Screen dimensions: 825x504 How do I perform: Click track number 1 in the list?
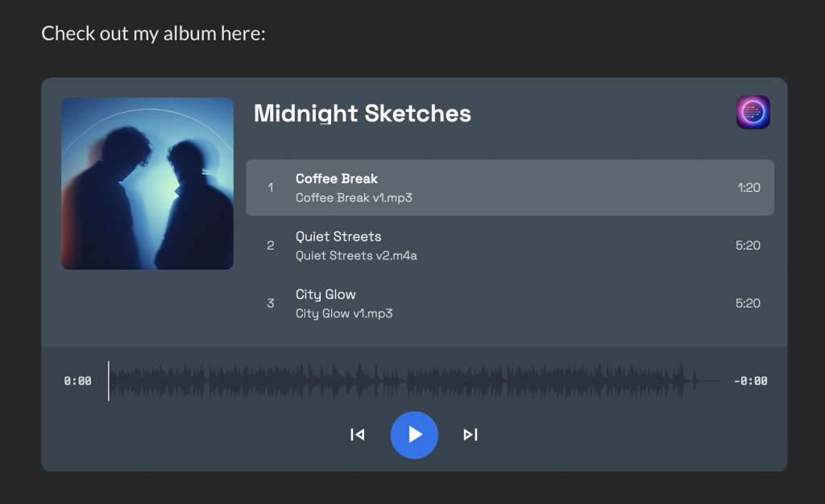[x=271, y=188]
